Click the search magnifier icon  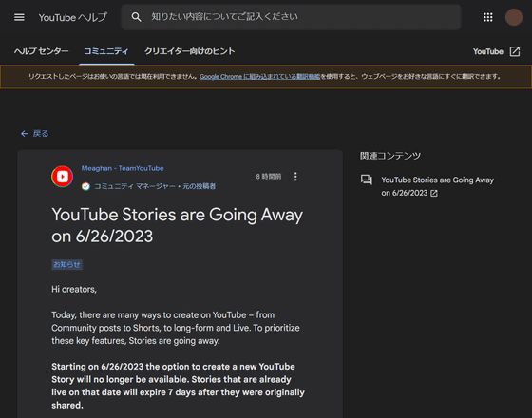point(137,17)
